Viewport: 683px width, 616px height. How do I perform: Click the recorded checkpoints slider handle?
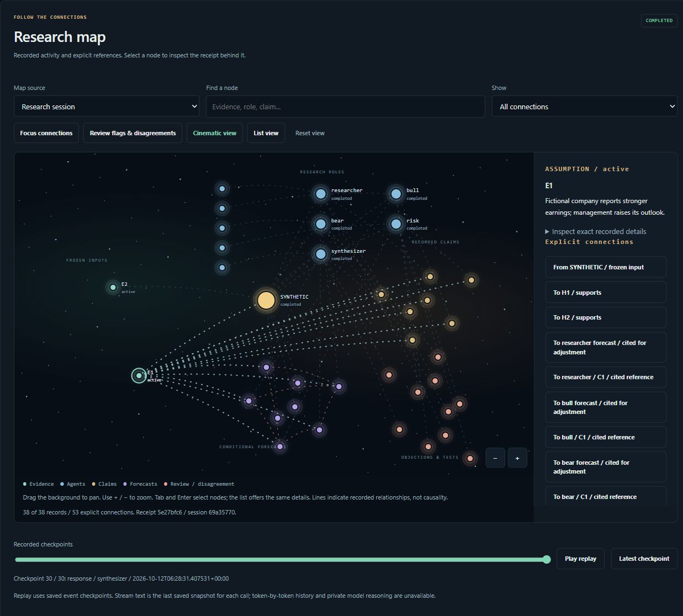(547, 560)
